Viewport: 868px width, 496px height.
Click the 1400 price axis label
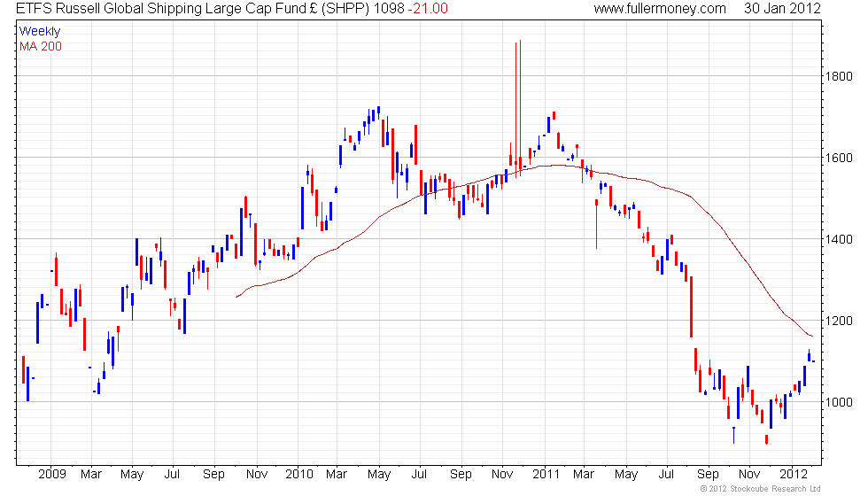839,239
